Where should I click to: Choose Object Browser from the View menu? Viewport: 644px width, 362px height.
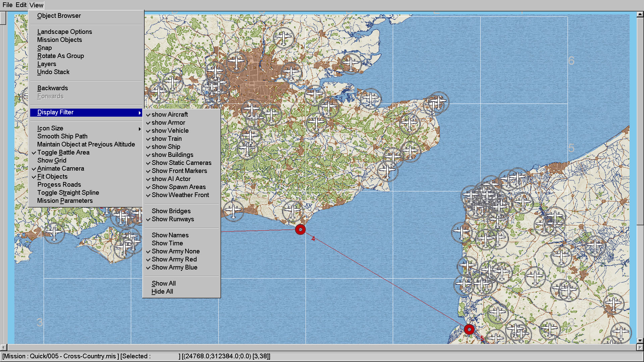[x=59, y=16]
